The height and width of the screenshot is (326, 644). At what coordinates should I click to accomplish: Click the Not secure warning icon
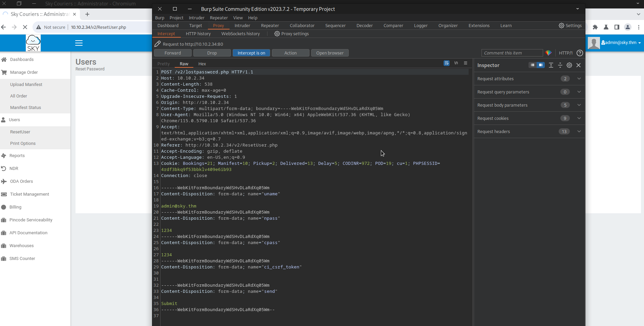click(x=39, y=27)
